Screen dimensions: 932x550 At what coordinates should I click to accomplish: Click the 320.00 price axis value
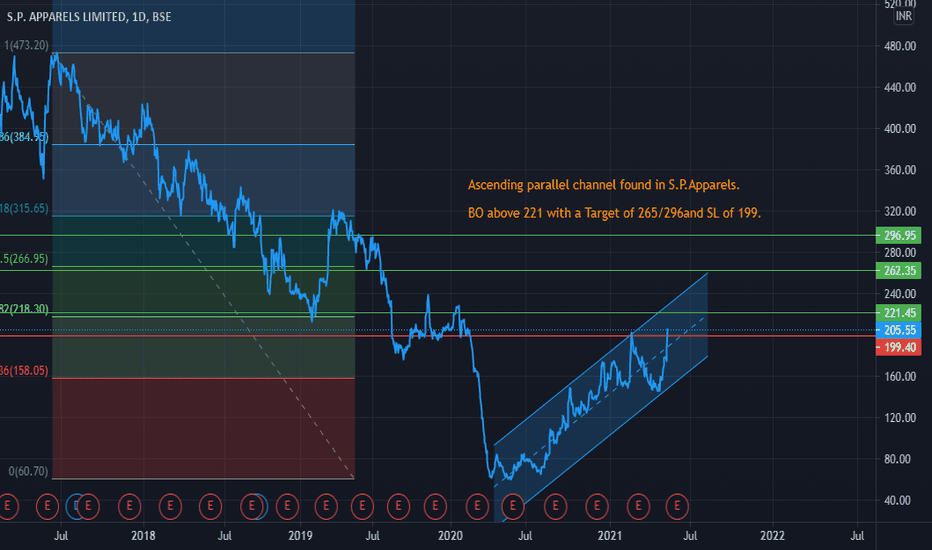coord(900,211)
